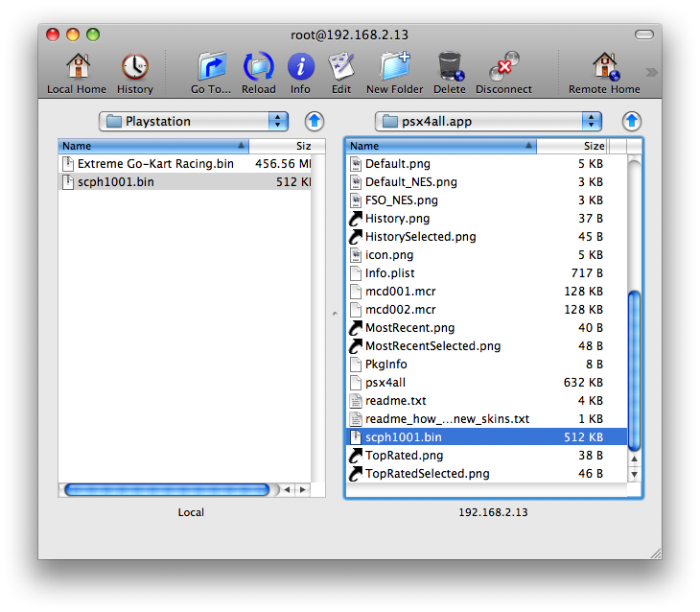Viewport: 700px width, 612px height.
Task: Open the History clock icon
Action: tap(134, 67)
